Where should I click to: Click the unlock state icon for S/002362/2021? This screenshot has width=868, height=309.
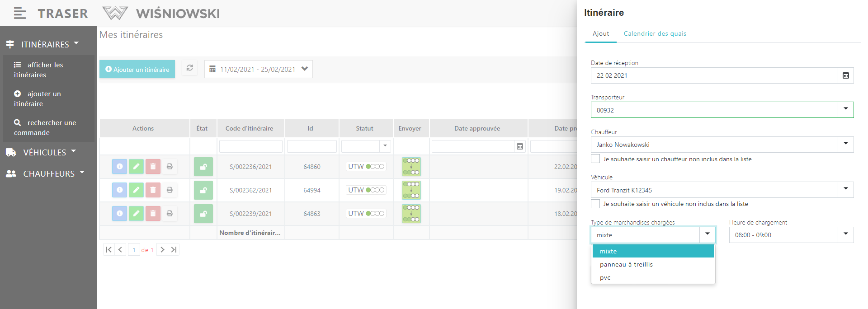[x=203, y=190]
